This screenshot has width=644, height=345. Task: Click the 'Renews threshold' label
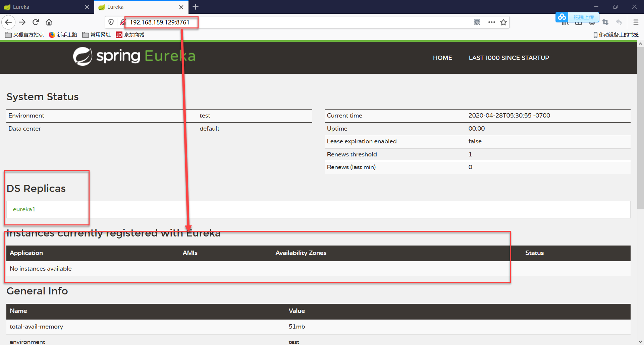(352, 154)
